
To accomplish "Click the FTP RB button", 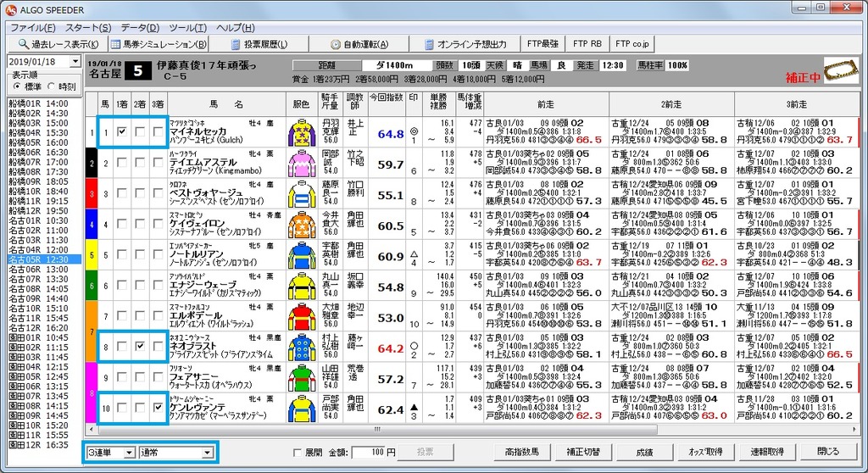I will pos(587,44).
